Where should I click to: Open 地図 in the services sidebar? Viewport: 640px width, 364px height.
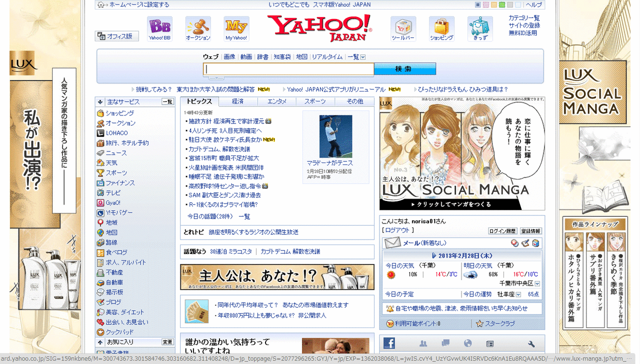click(111, 232)
